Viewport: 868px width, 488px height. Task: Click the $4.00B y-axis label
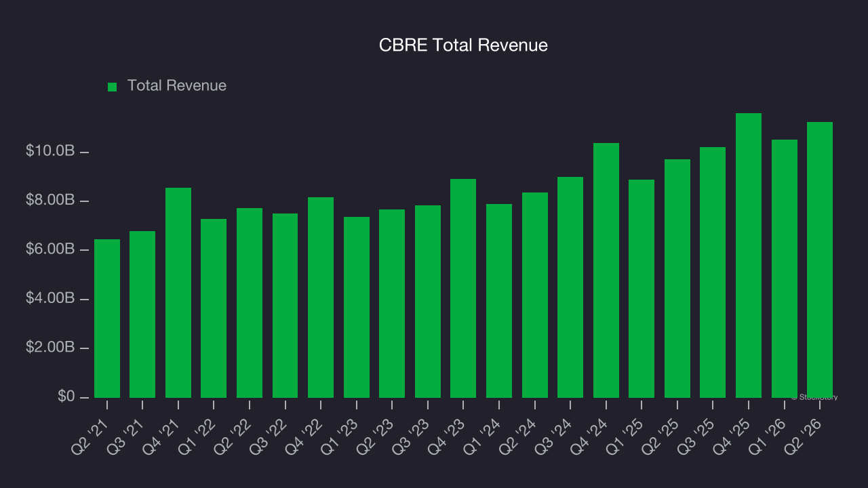pyautogui.click(x=50, y=299)
